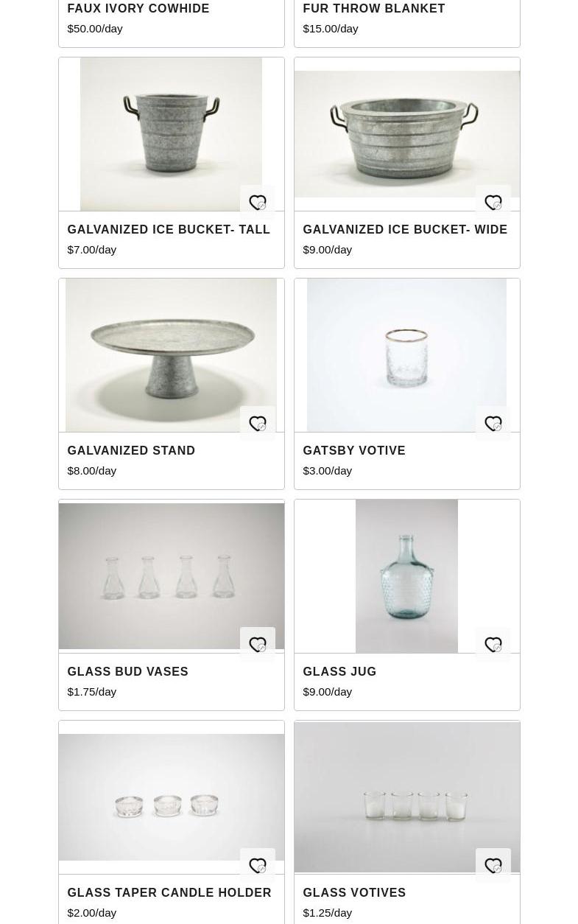Add Glass Taper Candle Holder to wishlist

258,866
